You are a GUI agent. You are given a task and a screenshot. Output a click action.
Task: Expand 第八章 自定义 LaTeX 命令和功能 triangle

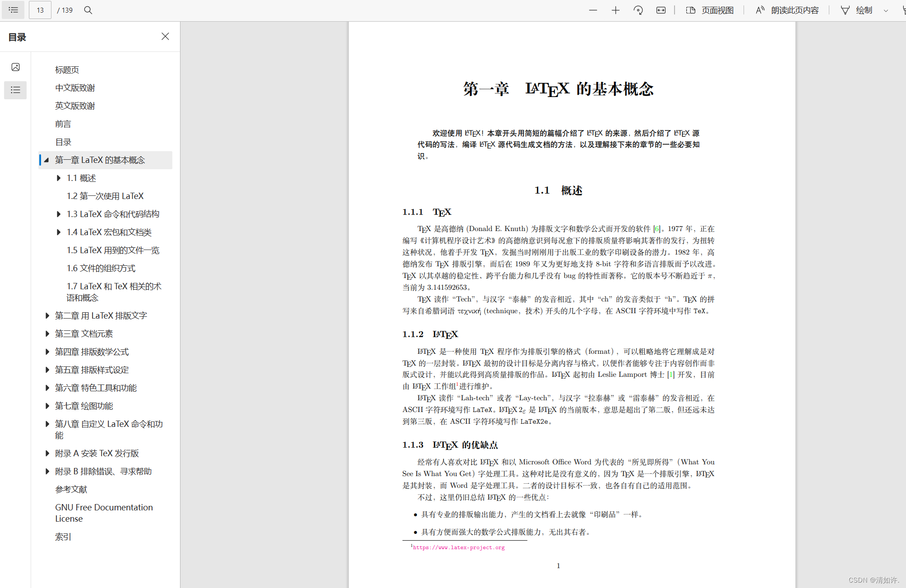pyautogui.click(x=46, y=424)
